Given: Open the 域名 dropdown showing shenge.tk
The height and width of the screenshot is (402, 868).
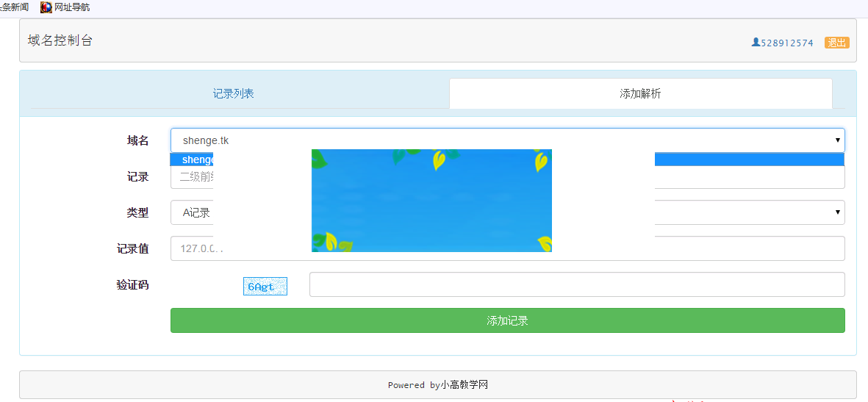Looking at the screenshot, I should click(500, 140).
